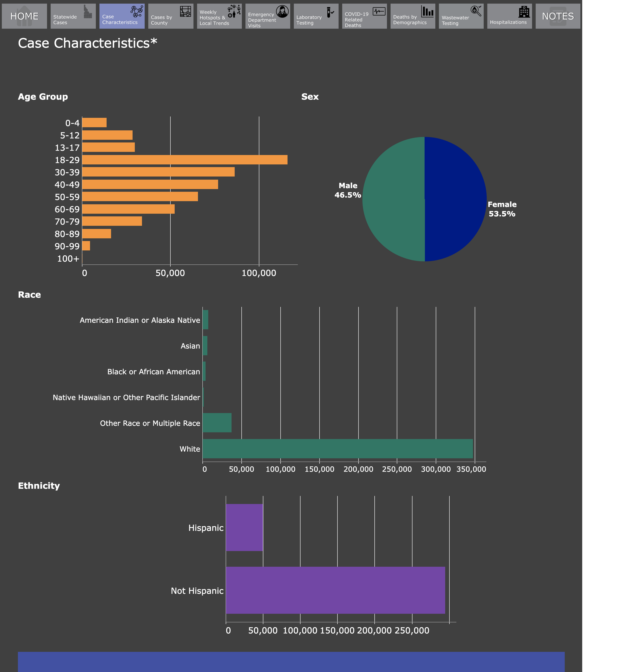The height and width of the screenshot is (672, 627).
Task: Click the 18-29 age group bar
Action: [x=185, y=160]
